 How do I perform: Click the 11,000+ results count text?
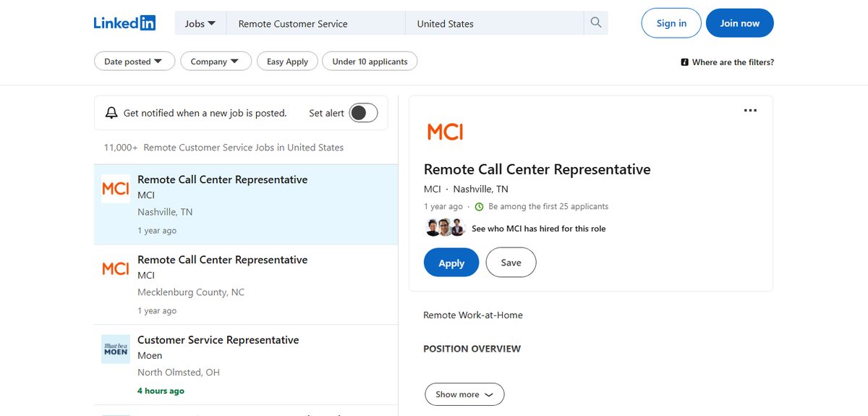tap(224, 148)
